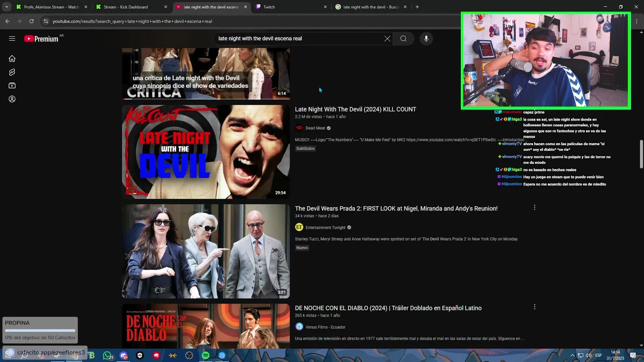
Task: Open WhatsApp from the taskbar
Action: coord(108,355)
